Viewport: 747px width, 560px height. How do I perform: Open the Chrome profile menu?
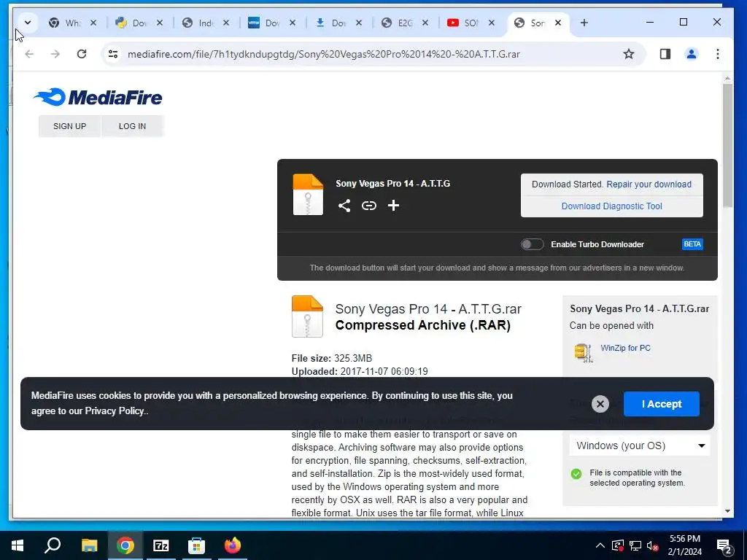(692, 54)
